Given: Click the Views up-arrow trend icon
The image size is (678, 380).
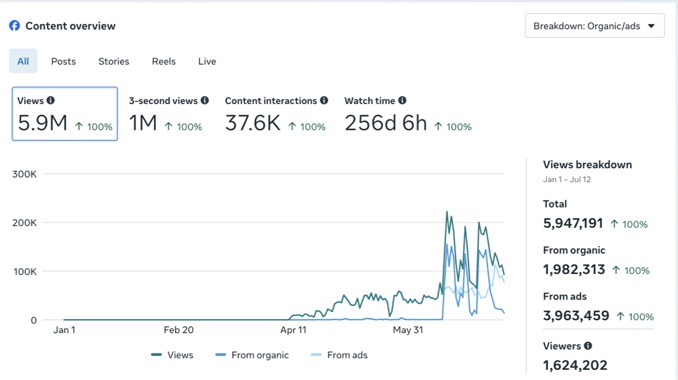Looking at the screenshot, I should click(79, 126).
